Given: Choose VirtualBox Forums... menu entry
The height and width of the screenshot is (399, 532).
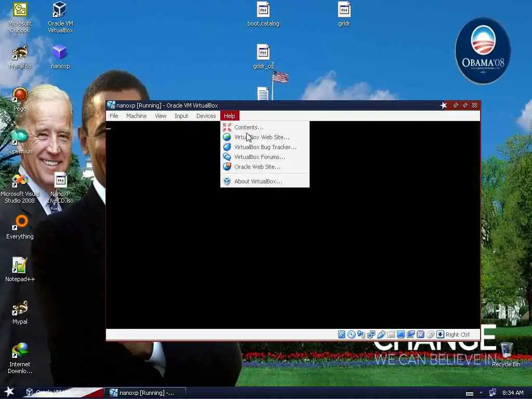Looking at the screenshot, I should click(265, 157).
